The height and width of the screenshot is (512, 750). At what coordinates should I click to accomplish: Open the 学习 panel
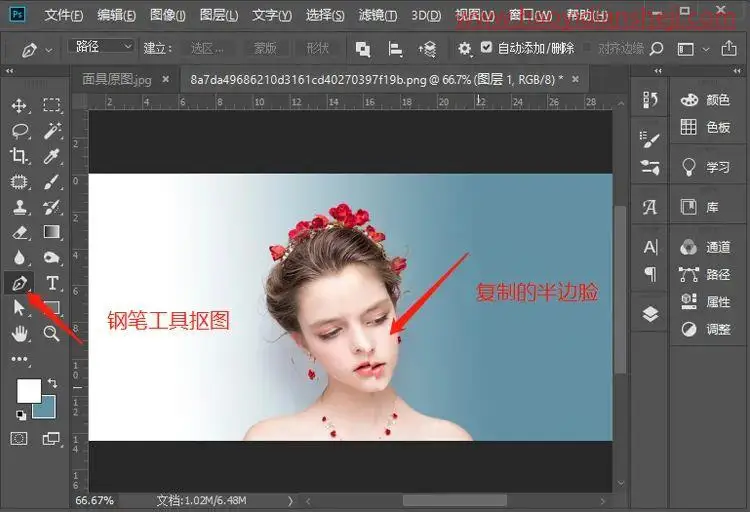pyautogui.click(x=705, y=167)
